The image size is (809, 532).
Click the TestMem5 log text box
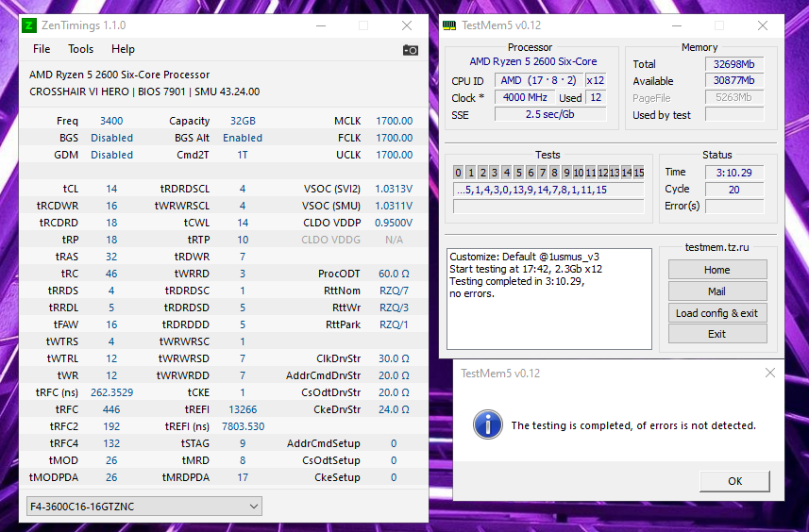(x=549, y=299)
